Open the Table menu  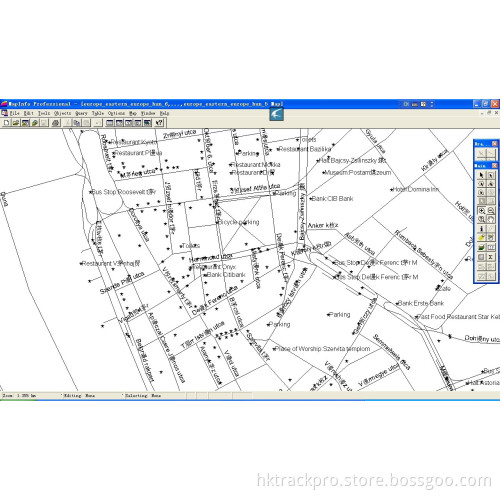point(98,113)
